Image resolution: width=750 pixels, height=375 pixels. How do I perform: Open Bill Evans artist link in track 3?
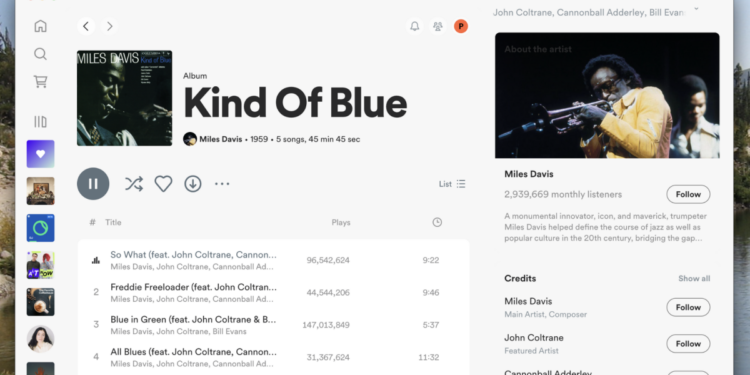point(230,331)
